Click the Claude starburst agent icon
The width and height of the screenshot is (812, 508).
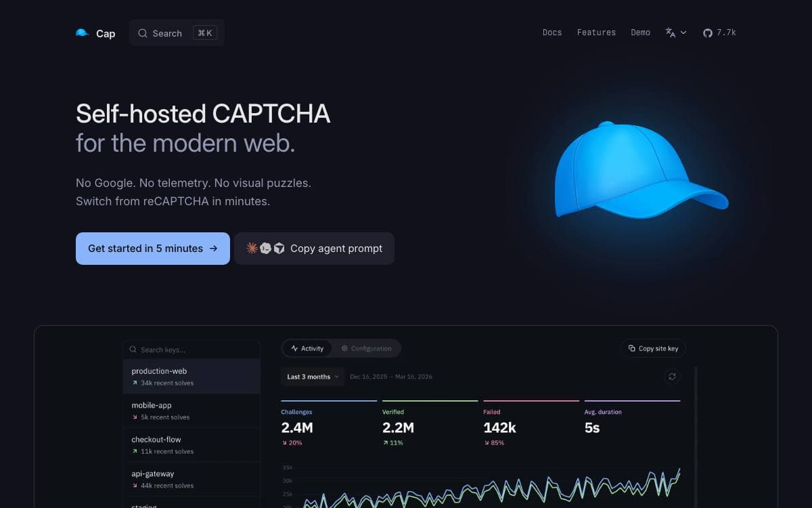point(252,248)
